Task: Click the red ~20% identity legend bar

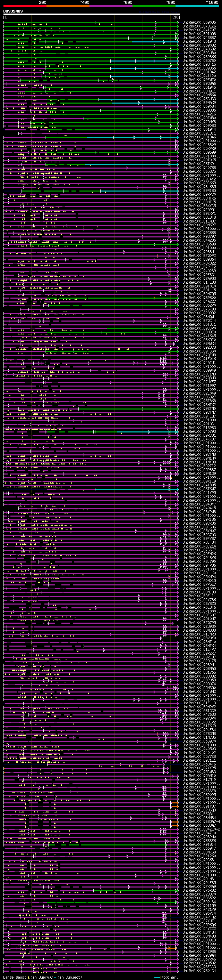Action: 25,6
